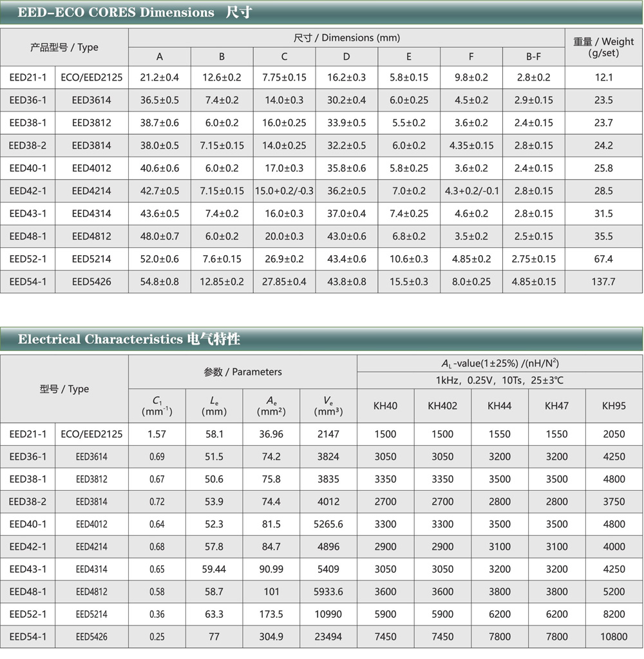
Task: Click the 'AL-value(1±25%)' header
Action: pos(500,363)
